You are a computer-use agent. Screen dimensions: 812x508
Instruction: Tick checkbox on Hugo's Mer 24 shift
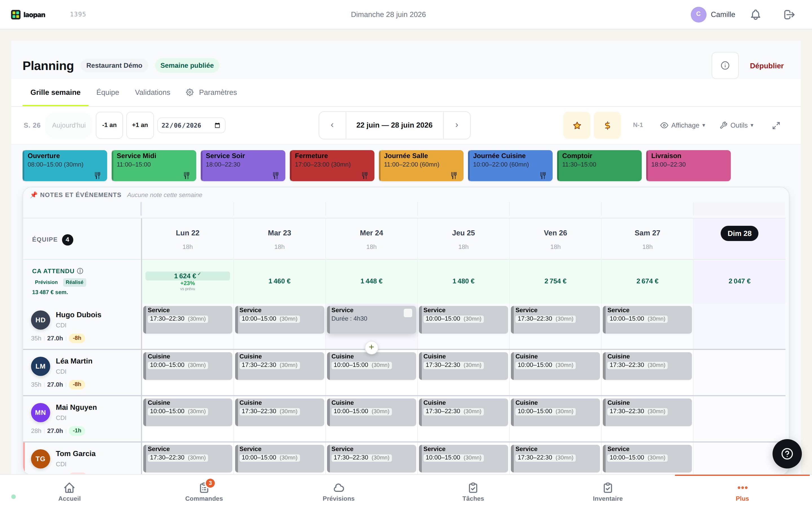408,313
